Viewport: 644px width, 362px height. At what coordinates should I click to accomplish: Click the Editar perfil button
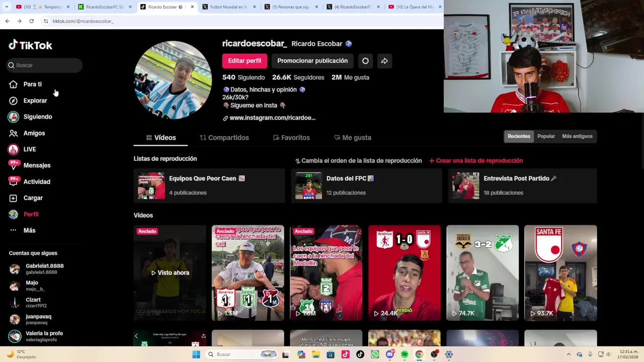coord(245,61)
